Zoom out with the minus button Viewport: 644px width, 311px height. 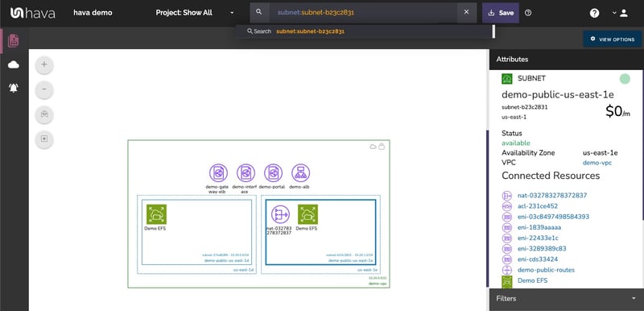44,89
